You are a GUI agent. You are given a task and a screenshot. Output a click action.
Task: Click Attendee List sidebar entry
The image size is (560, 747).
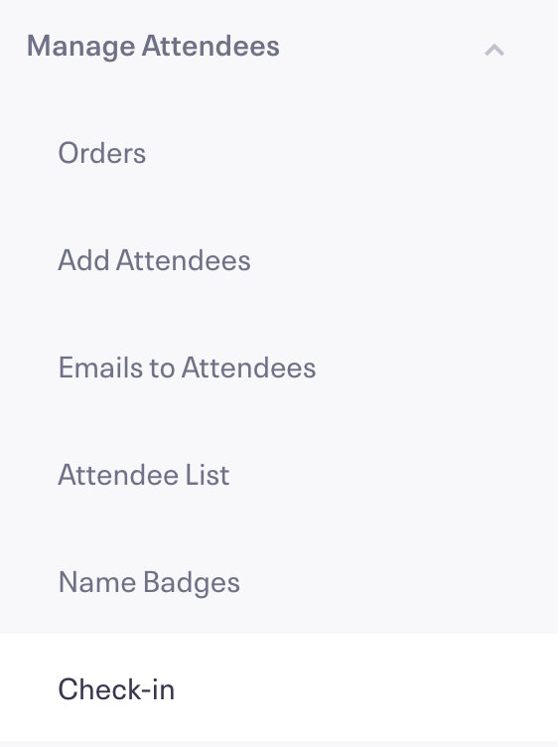(144, 475)
